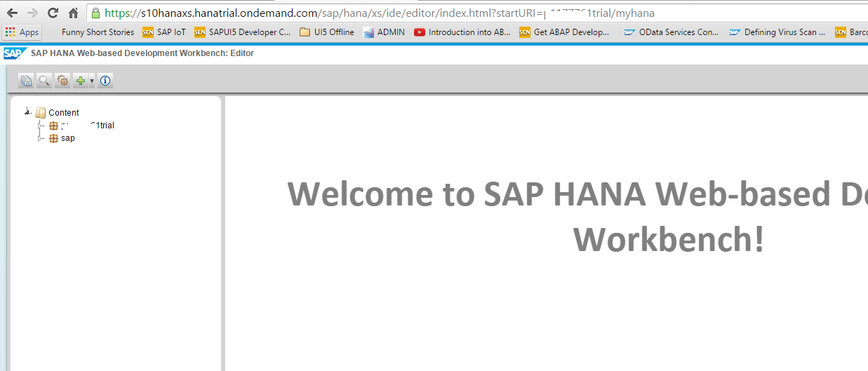Go to browser home page icon
The image size is (868, 371).
tap(73, 13)
